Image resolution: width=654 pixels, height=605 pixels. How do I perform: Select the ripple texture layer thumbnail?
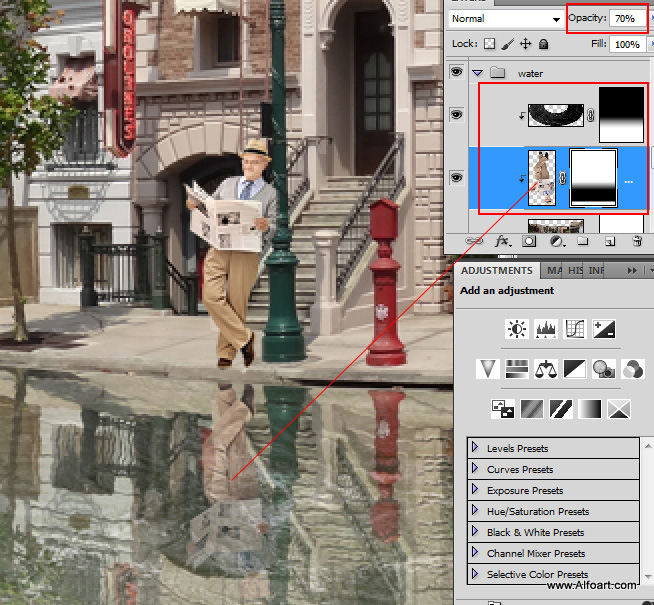pyautogui.click(x=556, y=115)
